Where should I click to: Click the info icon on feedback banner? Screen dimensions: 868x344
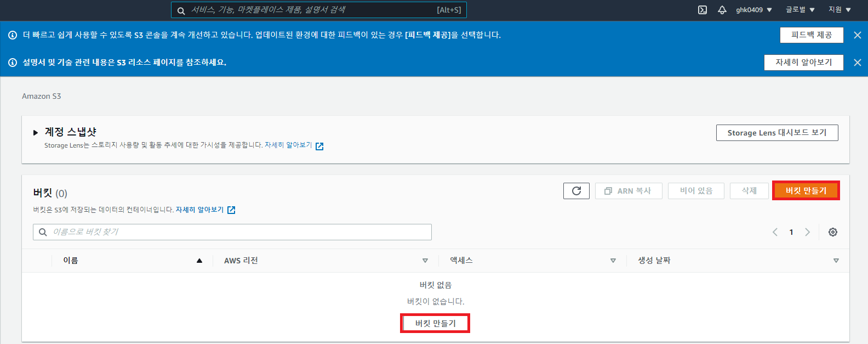[13, 35]
